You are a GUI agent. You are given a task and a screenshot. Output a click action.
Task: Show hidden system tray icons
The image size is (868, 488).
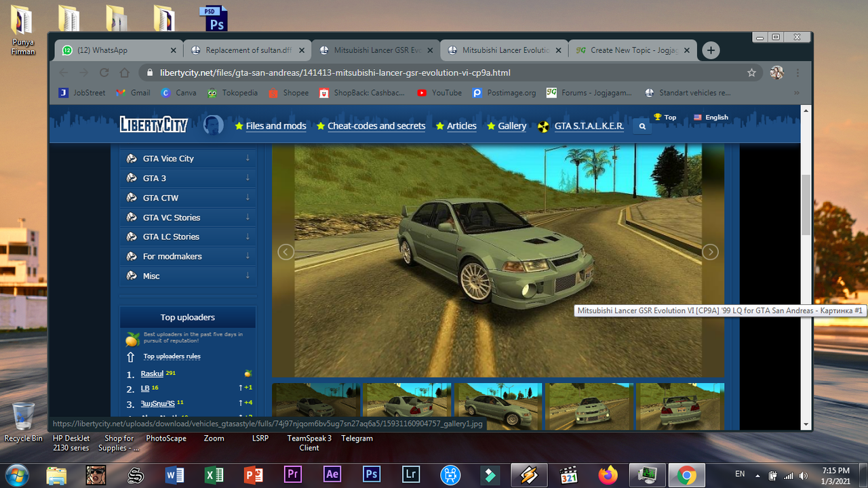click(x=757, y=475)
